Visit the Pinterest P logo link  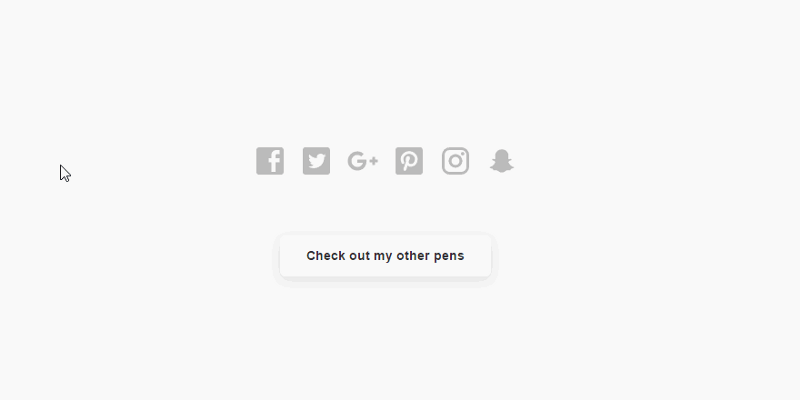tap(409, 161)
